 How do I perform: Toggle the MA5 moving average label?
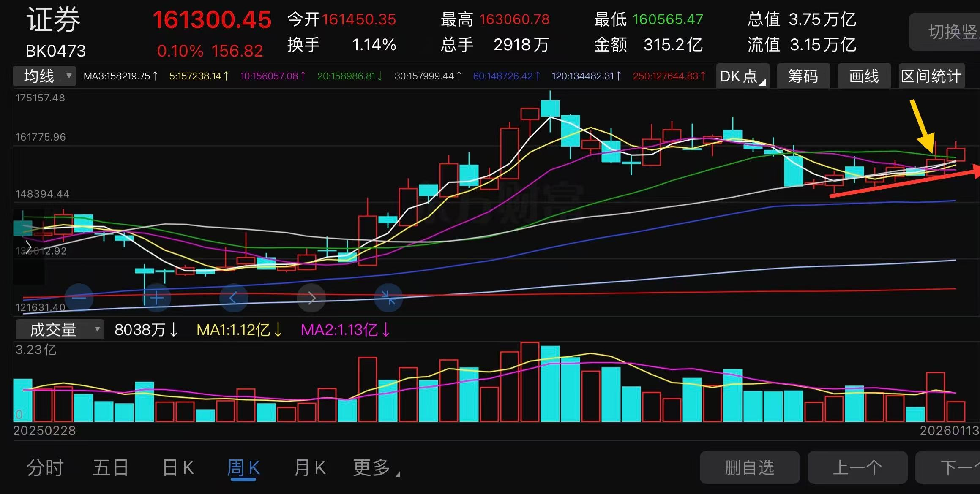coord(197,76)
